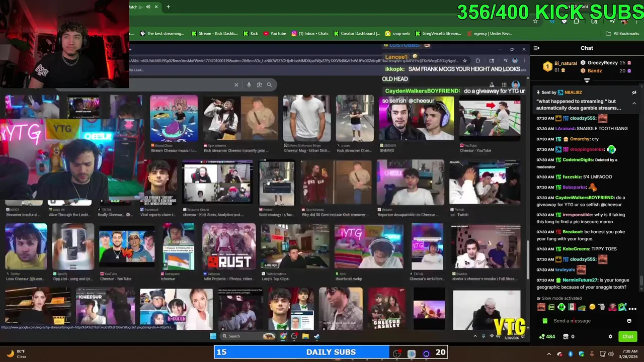Viewport: 644px width, 362px height.
Task: Open the weather widget showing 80°F
Action: (16, 354)
